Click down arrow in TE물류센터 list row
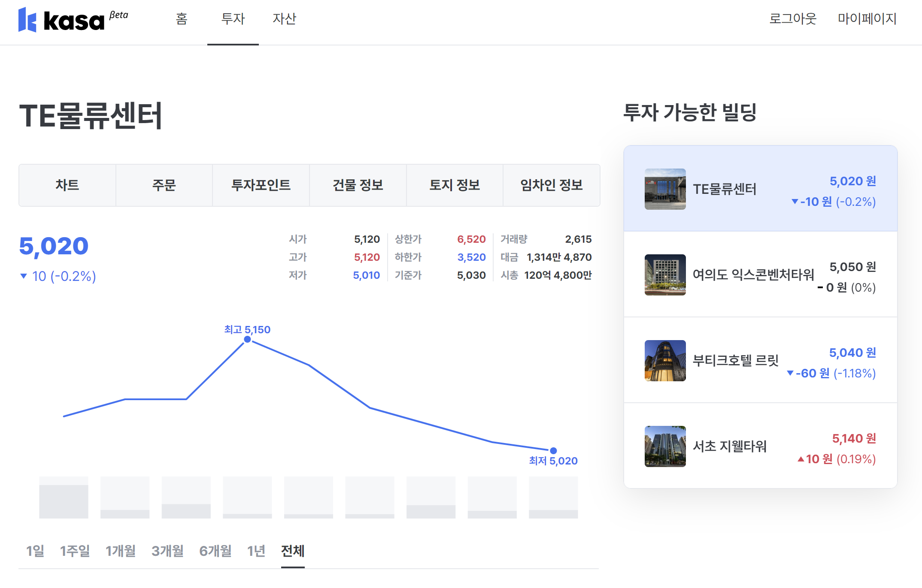922x588 pixels. pyautogui.click(x=795, y=202)
